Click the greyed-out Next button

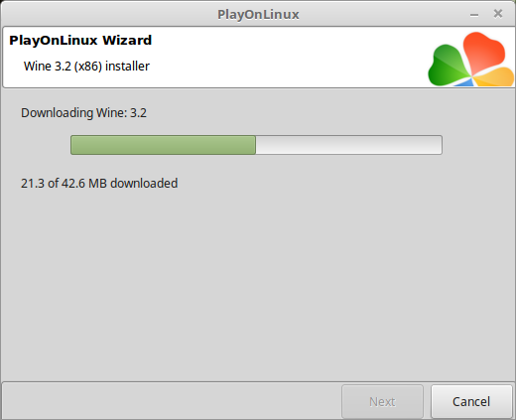(382, 401)
